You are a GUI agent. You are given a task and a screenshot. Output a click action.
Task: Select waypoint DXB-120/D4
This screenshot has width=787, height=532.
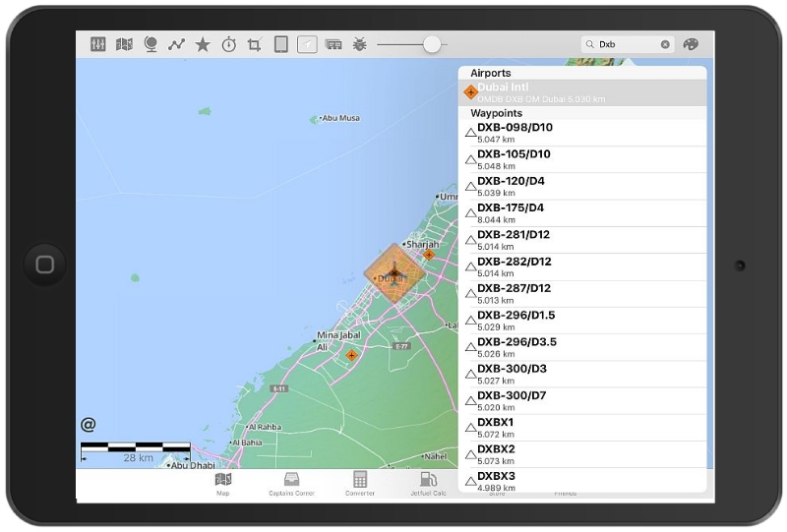tap(582, 187)
